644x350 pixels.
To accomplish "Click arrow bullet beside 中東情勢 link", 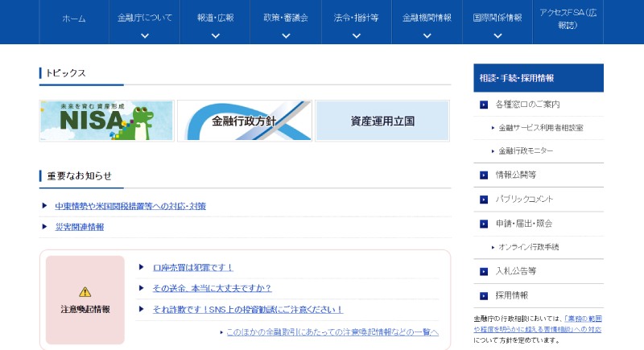I will pos(45,205).
